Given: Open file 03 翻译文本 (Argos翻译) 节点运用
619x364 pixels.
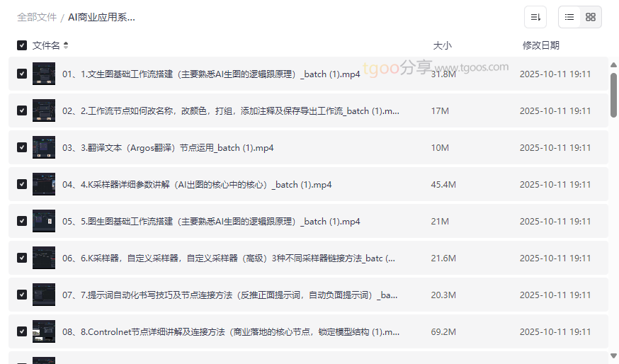Looking at the screenshot, I should pos(168,147).
